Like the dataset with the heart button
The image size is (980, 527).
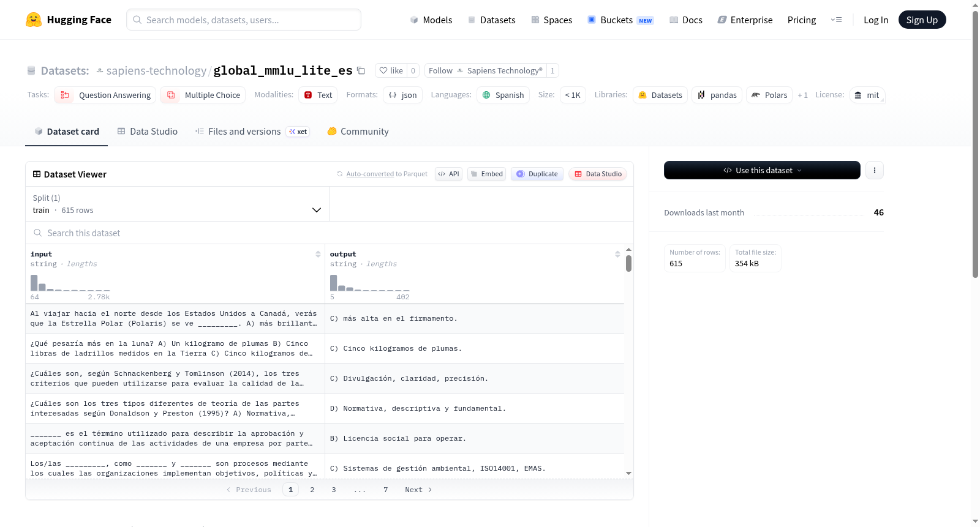(391, 70)
